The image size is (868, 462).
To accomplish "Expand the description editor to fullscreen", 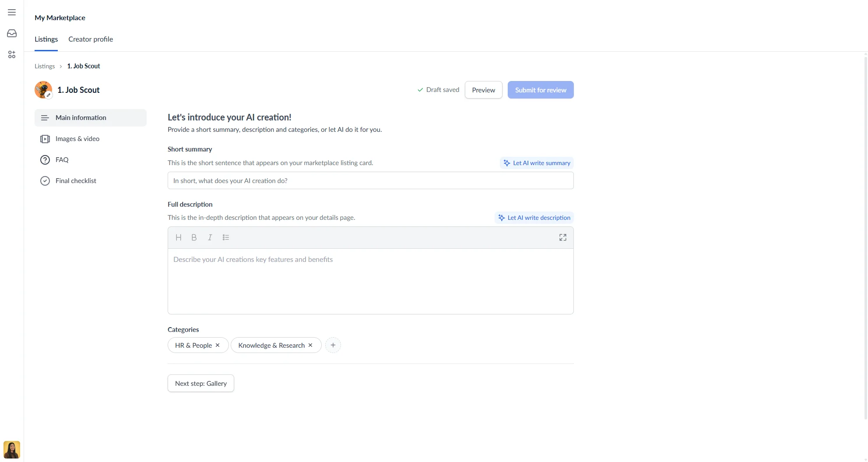I will 562,237.
